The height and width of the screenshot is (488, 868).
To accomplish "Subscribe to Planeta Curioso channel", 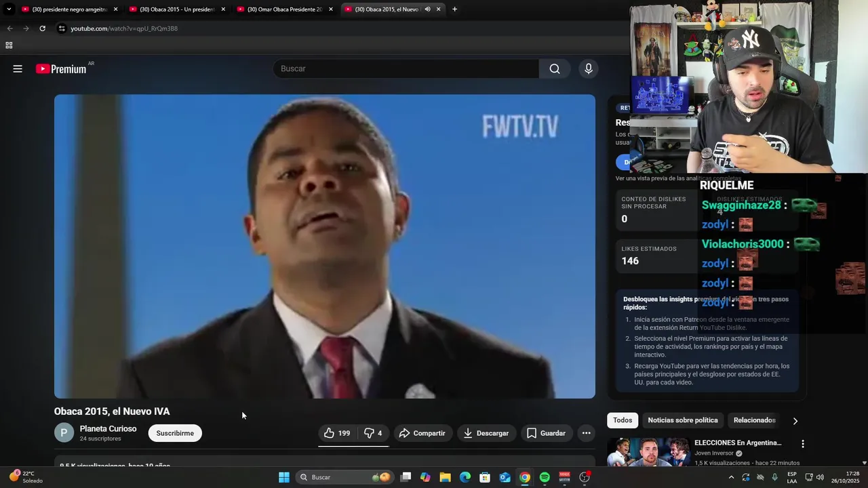I will pos(175,433).
